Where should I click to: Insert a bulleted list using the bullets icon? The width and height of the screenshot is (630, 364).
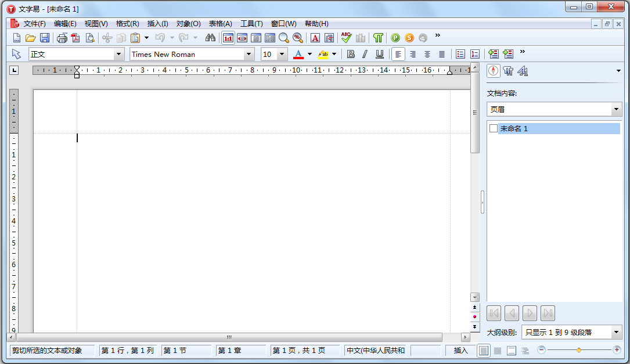(x=460, y=54)
